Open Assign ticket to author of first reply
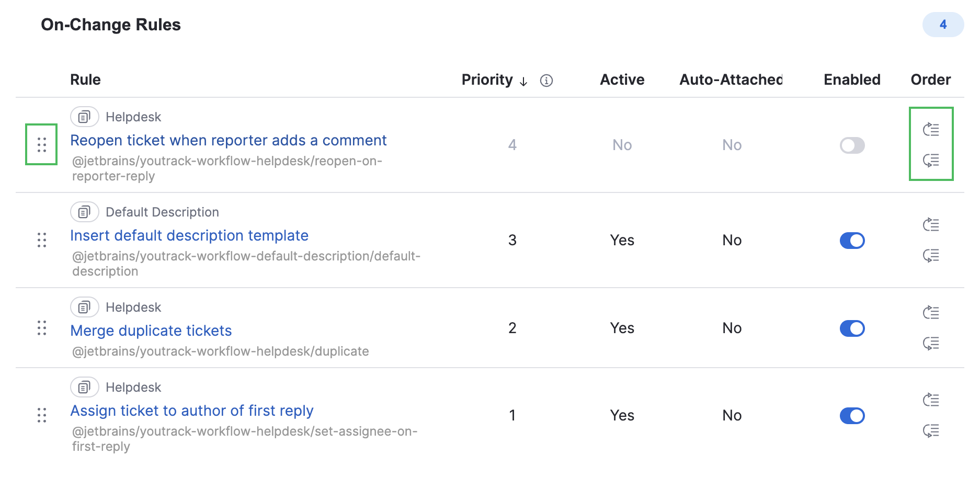The image size is (980, 478). (191, 411)
